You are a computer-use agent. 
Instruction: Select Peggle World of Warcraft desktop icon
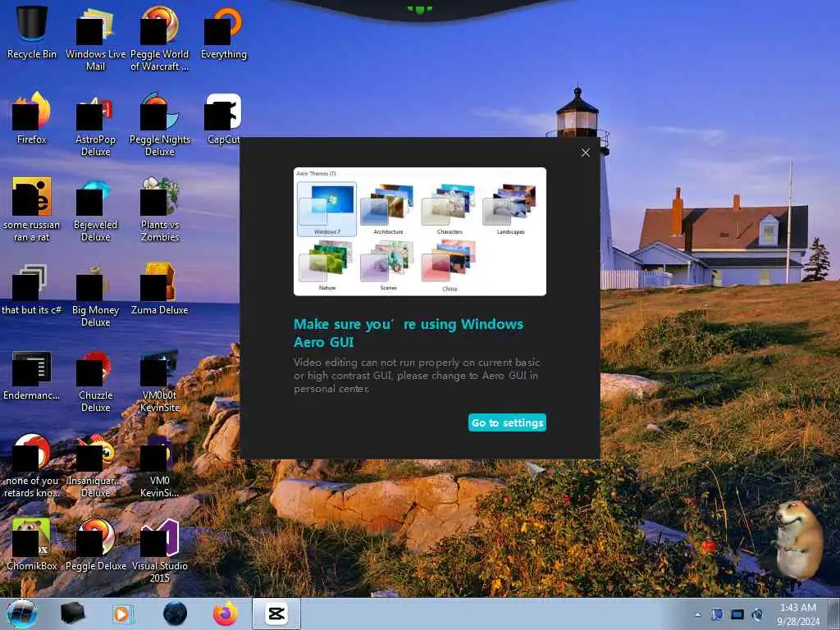(x=160, y=39)
